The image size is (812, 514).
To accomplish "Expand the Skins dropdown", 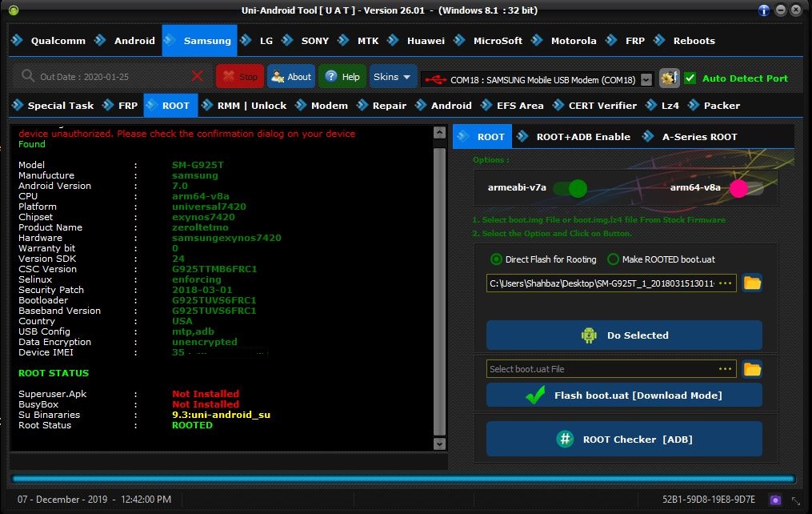I will (393, 77).
